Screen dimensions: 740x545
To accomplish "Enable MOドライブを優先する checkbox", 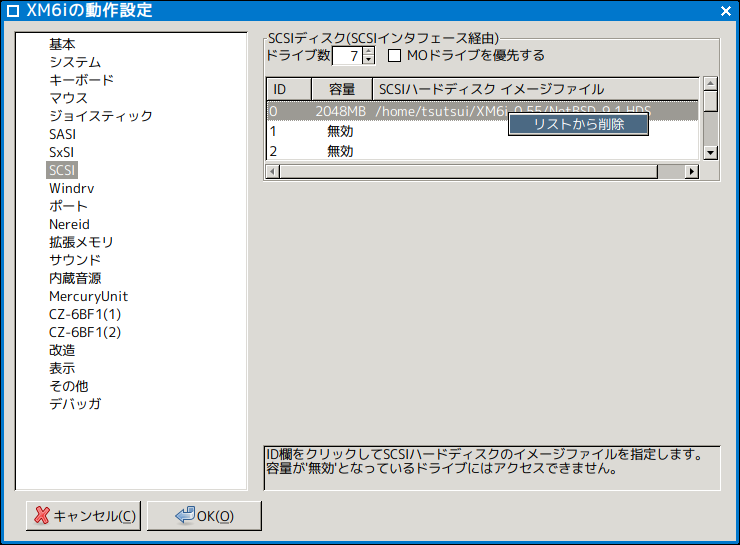I will coord(394,56).
